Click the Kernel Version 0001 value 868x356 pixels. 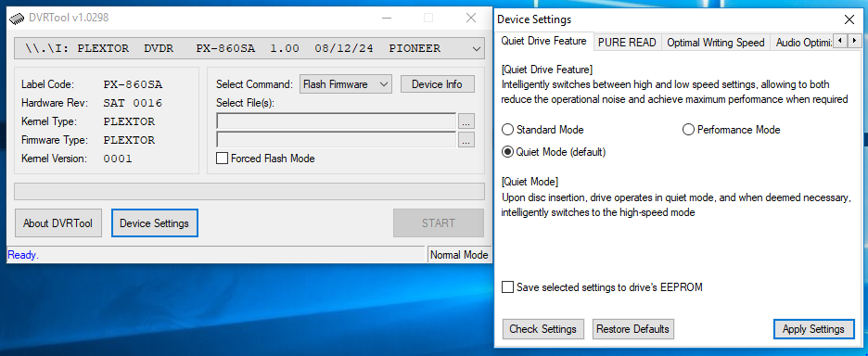(118, 159)
